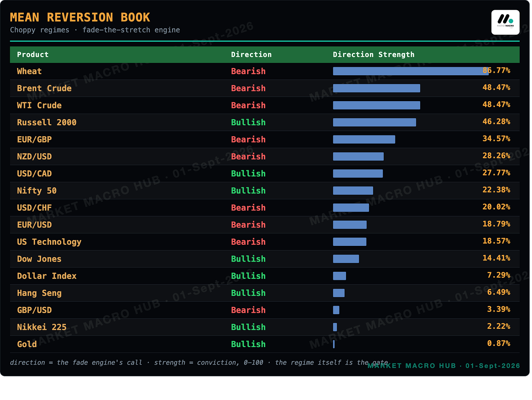Select the EUR/GBP product name

click(x=34, y=140)
